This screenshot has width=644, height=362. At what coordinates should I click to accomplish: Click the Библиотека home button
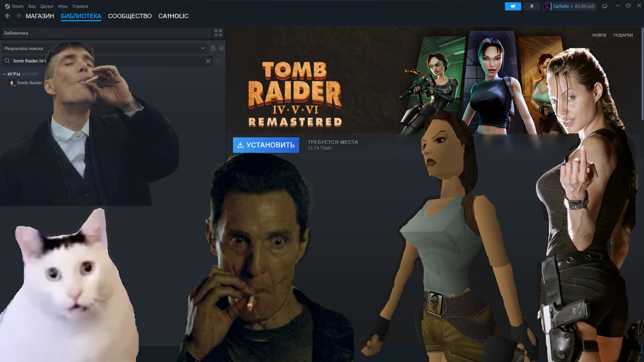(106, 33)
